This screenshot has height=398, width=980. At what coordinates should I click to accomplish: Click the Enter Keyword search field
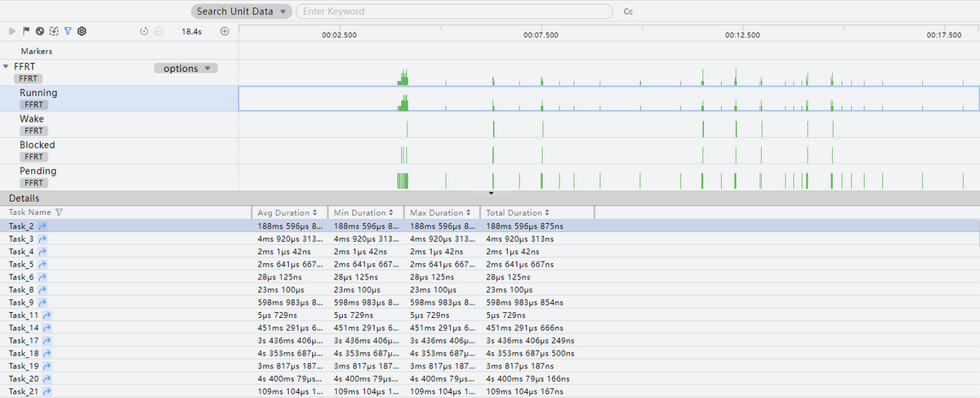[x=453, y=11]
